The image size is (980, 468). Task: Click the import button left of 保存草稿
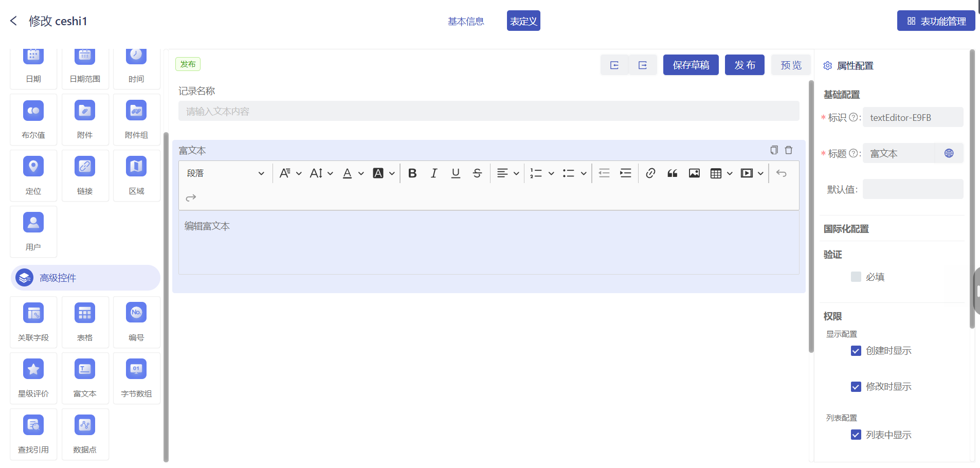point(614,65)
